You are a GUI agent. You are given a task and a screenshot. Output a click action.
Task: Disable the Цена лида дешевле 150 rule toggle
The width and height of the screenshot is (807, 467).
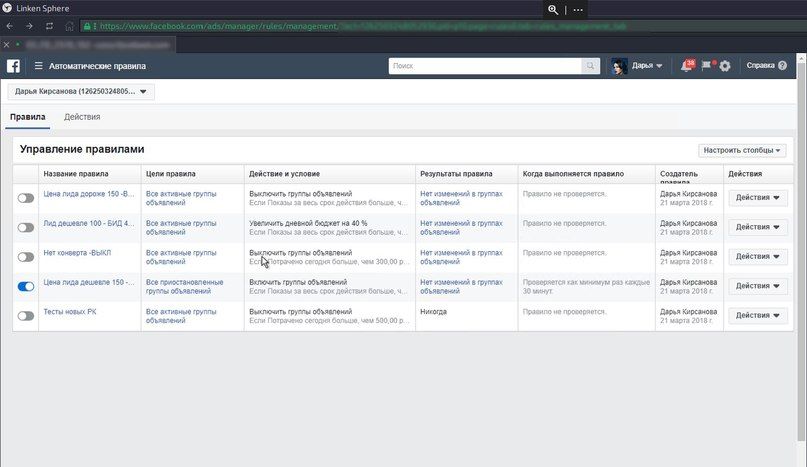(26, 286)
